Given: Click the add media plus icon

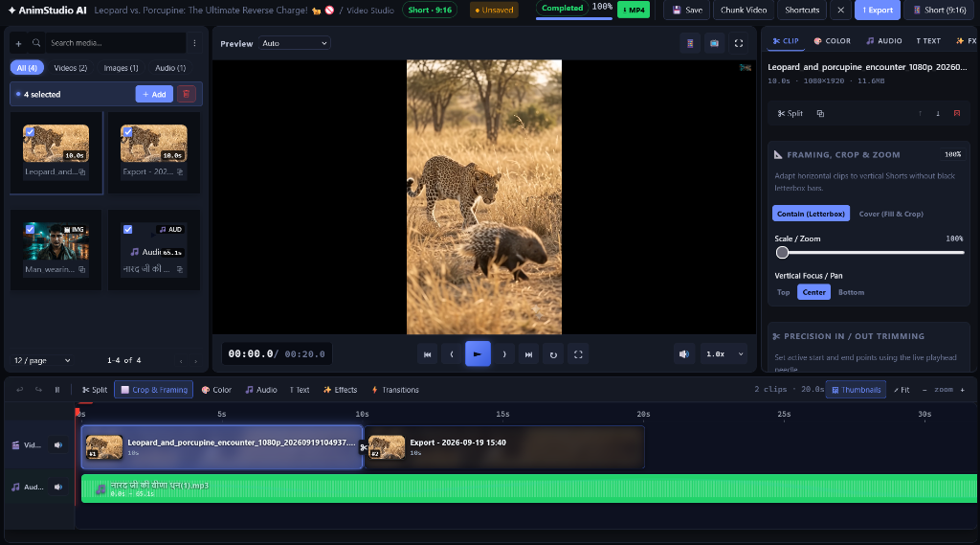Looking at the screenshot, I should (18, 43).
